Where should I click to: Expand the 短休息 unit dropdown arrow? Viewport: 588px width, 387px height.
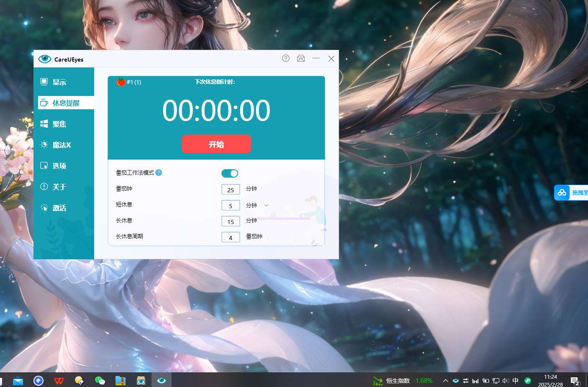click(x=266, y=205)
